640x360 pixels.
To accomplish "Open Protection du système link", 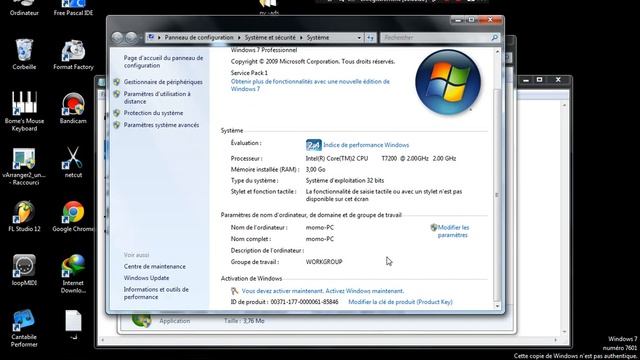I will click(x=153, y=113).
